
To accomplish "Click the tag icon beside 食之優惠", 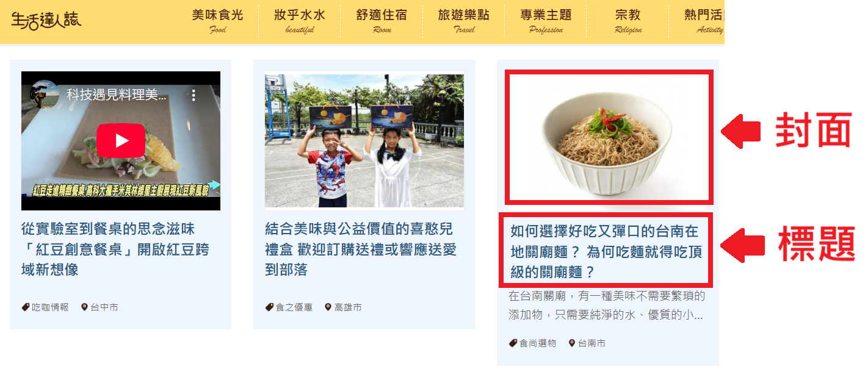I will point(269,307).
